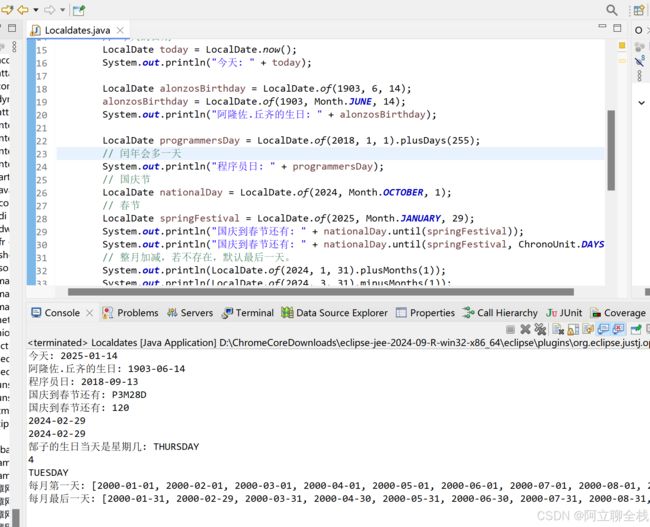This screenshot has height=527, width=650.
Task: Click on the programmersDay variable declaration
Action: (x=200, y=141)
